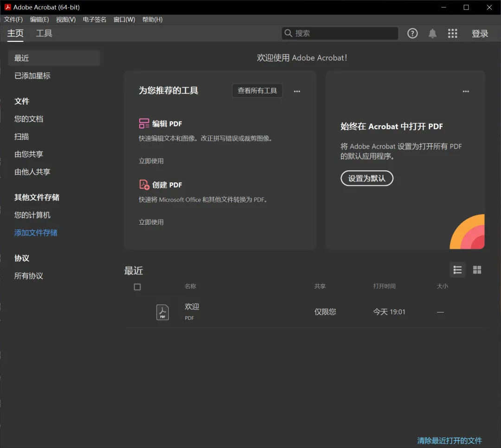501x448 pixels.
Task: Click the Create PDF tool icon
Action: [x=144, y=184]
